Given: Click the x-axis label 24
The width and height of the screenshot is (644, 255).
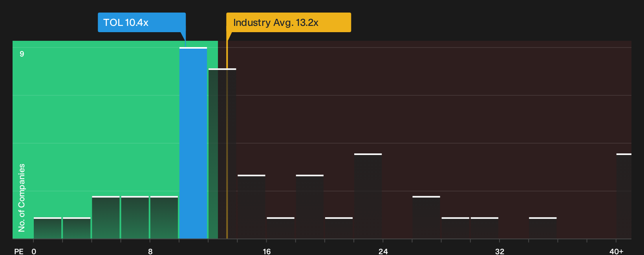Looking at the screenshot, I should point(383,251).
